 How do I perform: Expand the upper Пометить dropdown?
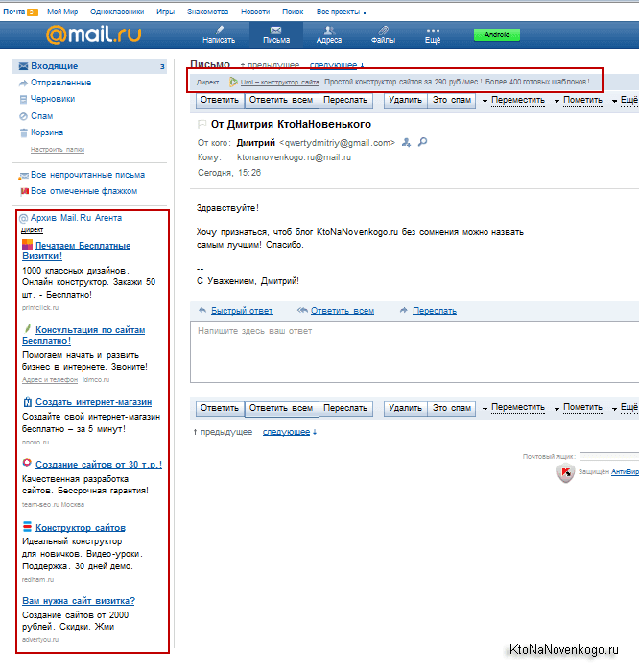579,100
